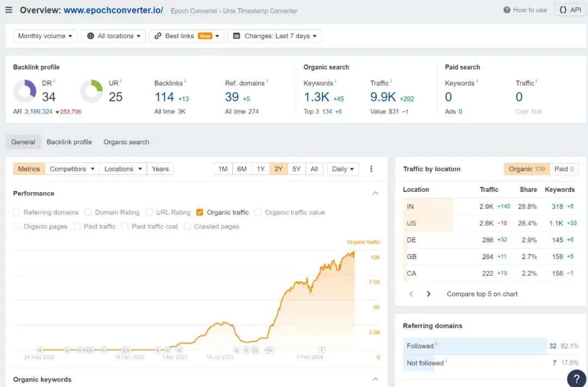Screen dimensions: 588x387
Task: Collapse the Organic keywords section
Action: (x=375, y=379)
